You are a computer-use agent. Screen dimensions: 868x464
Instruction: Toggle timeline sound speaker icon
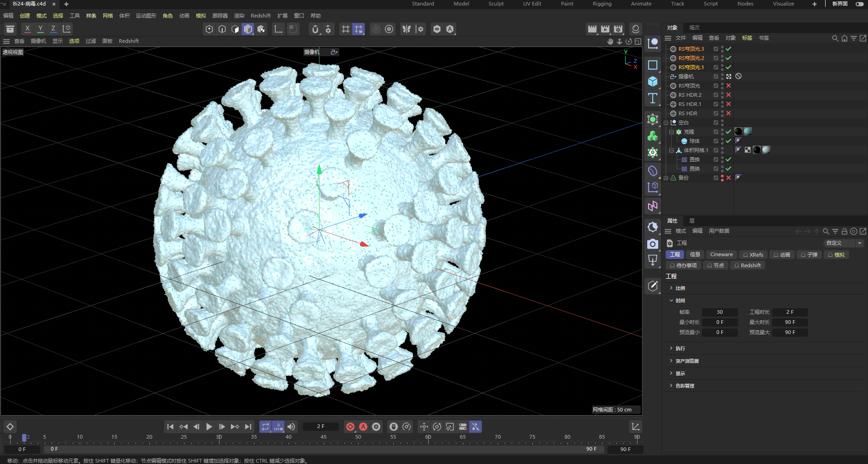pyautogui.click(x=291, y=427)
